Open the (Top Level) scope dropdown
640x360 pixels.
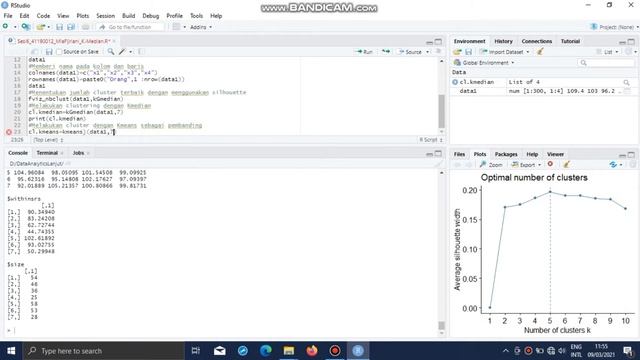(48, 140)
